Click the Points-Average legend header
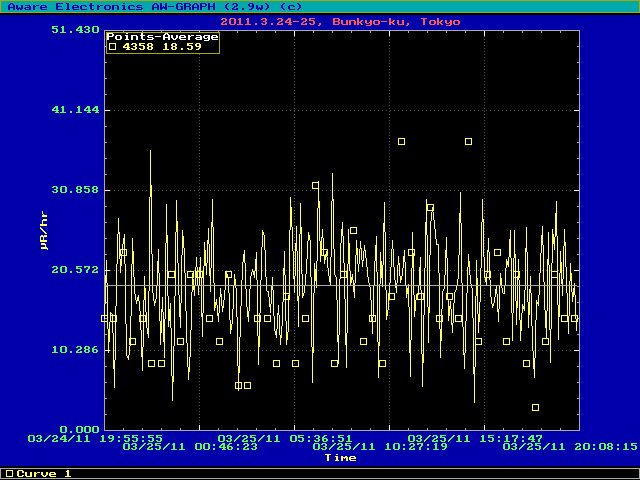Viewport: 640px width, 480px height. (162, 37)
